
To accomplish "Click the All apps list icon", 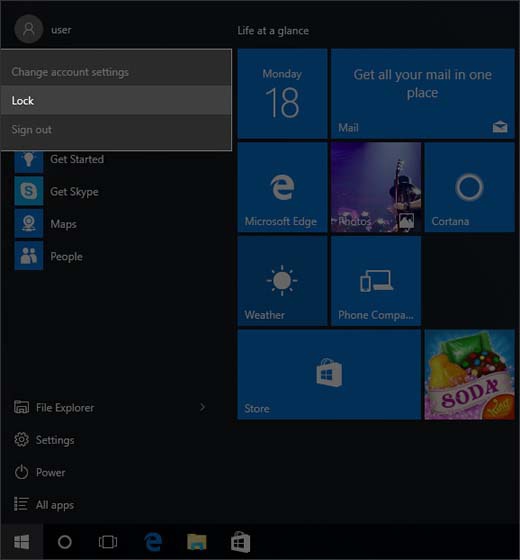I will click(x=21, y=504).
